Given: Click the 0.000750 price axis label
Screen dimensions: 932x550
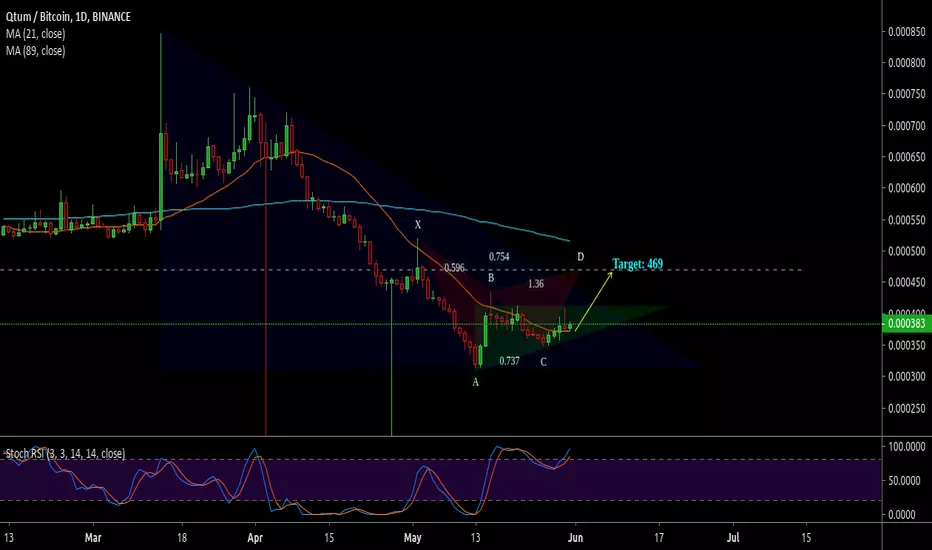Looking at the screenshot, I should pyautogui.click(x=907, y=94).
